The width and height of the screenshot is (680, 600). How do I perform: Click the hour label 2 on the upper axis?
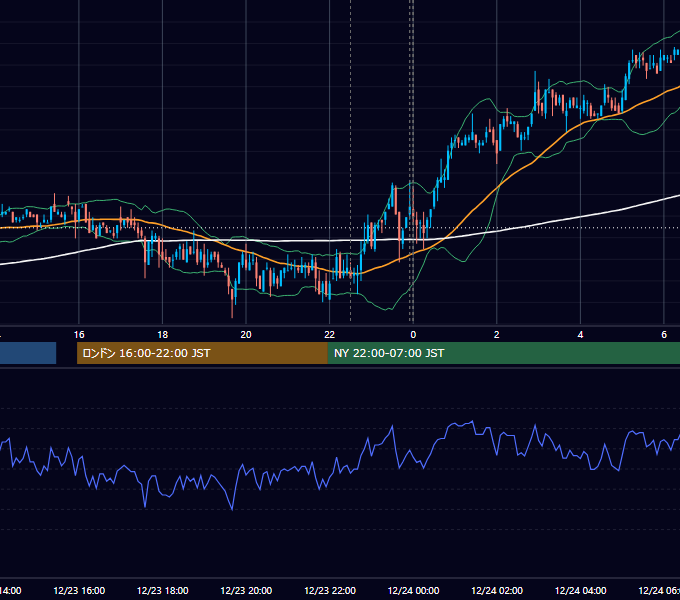pyautogui.click(x=497, y=335)
